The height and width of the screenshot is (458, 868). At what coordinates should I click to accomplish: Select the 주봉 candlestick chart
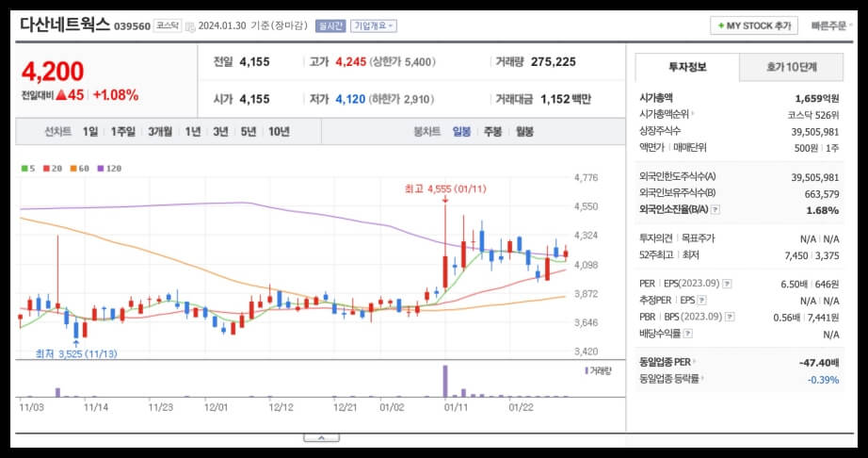[492, 132]
